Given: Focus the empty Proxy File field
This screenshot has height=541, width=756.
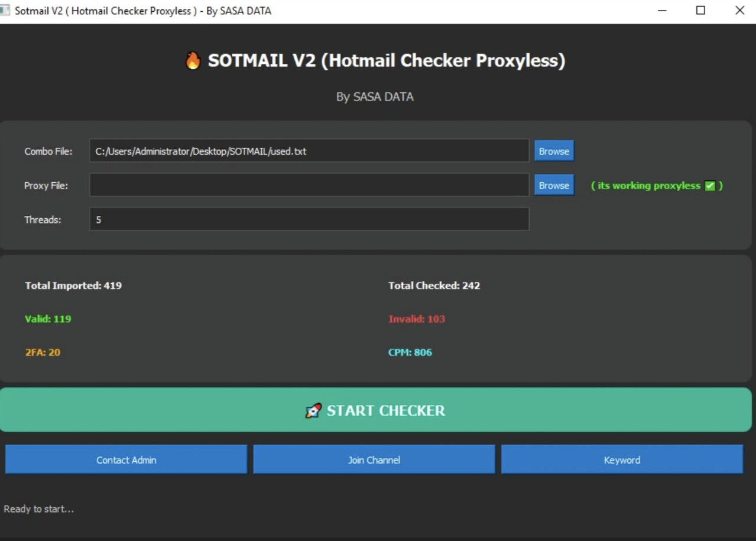Looking at the screenshot, I should click(x=309, y=185).
